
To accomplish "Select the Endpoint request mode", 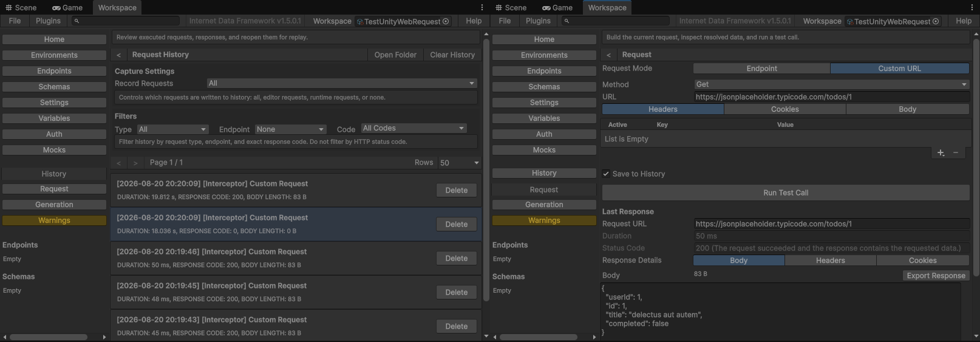I will [761, 69].
